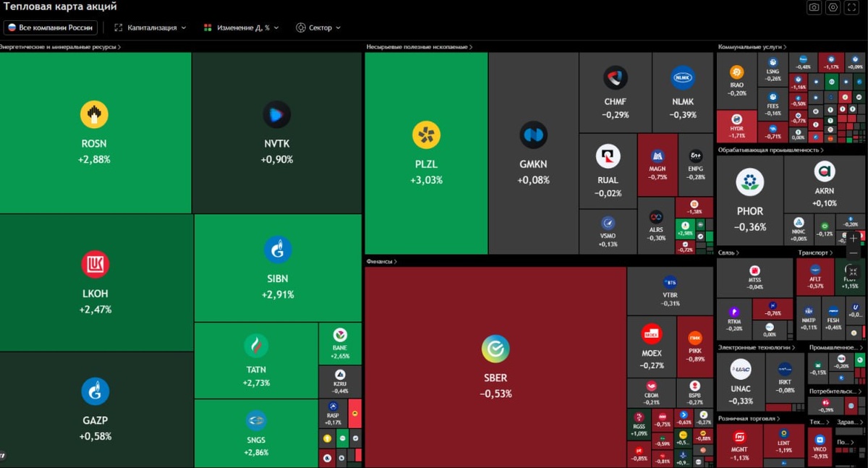This screenshot has width=868, height=468.
Task: Click the ROSN stock logo
Action: point(94,114)
